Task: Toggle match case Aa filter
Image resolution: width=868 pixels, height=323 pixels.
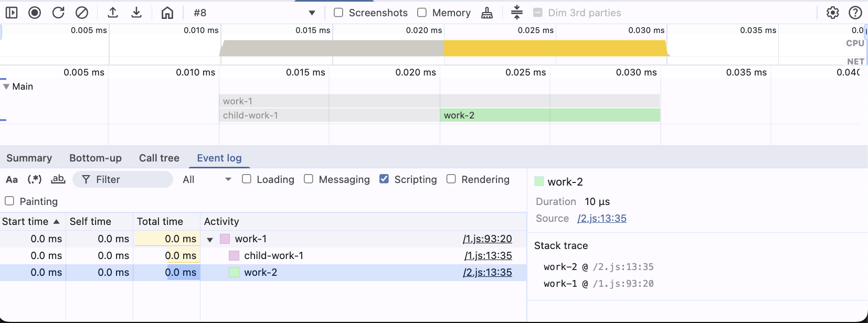Action: [x=12, y=179]
